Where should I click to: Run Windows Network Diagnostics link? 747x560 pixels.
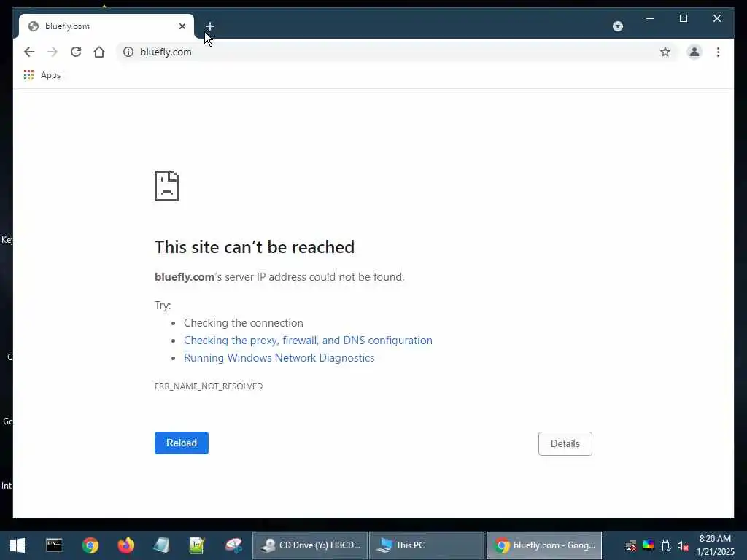pyautogui.click(x=279, y=358)
